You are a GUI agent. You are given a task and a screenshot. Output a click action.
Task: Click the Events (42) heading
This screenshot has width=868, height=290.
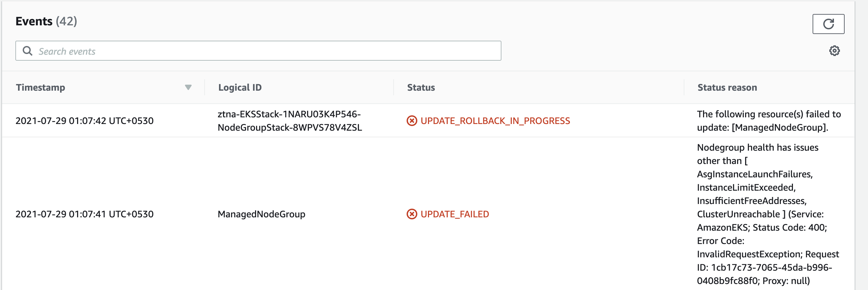[x=46, y=21]
